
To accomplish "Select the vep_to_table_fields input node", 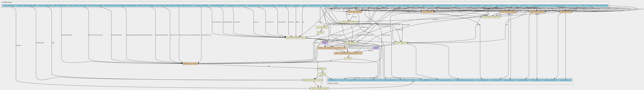I will click(9, 5).
